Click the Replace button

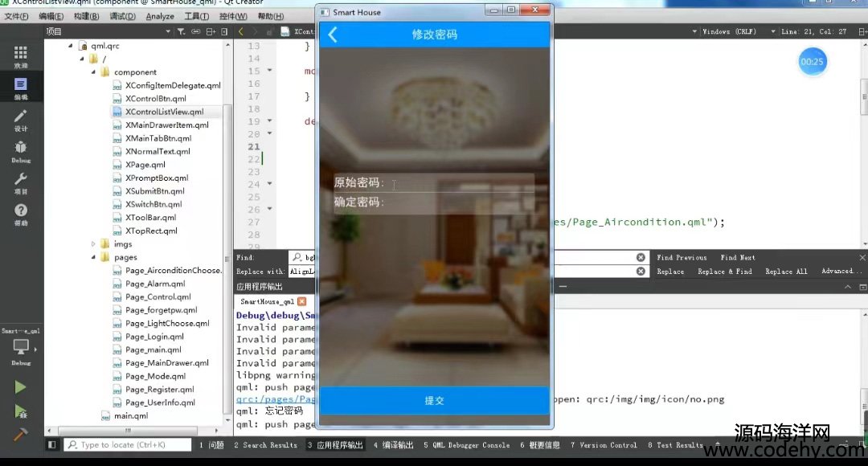670,272
